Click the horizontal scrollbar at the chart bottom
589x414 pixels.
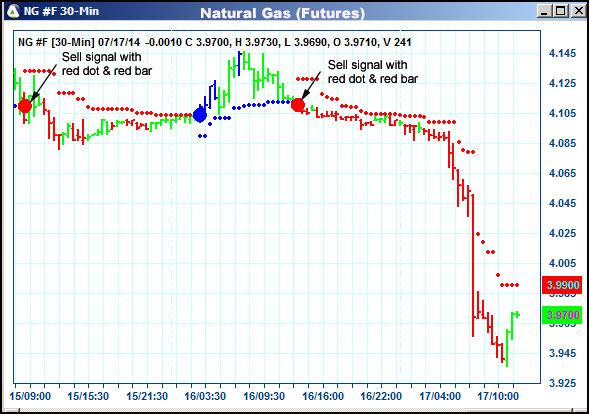294,411
